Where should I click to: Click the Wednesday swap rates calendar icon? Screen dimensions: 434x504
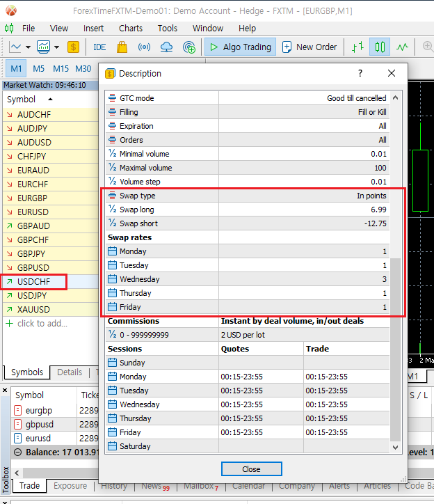coord(112,279)
